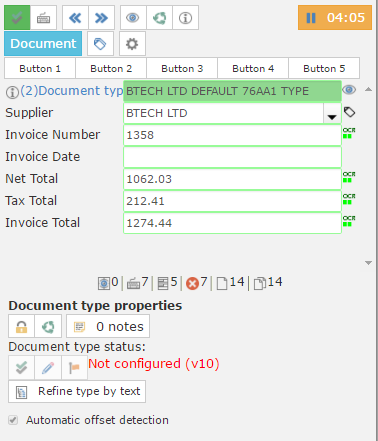Go to next document with double-right arrows
The height and width of the screenshot is (441, 378).
coord(102,18)
